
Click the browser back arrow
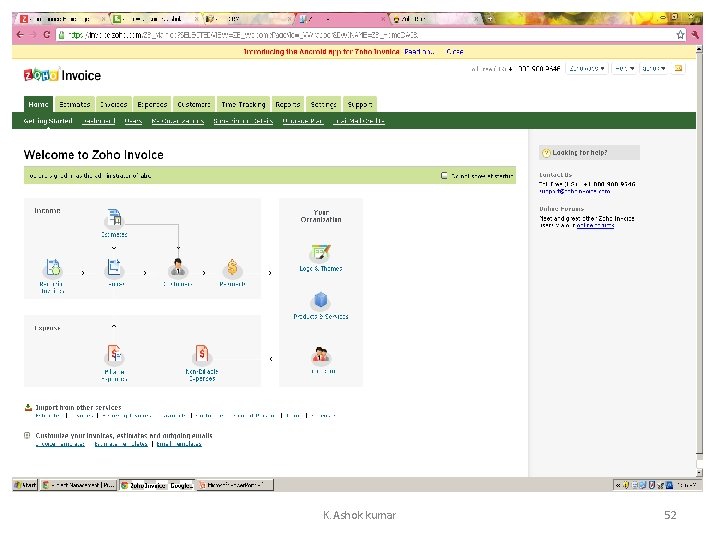click(x=20, y=34)
